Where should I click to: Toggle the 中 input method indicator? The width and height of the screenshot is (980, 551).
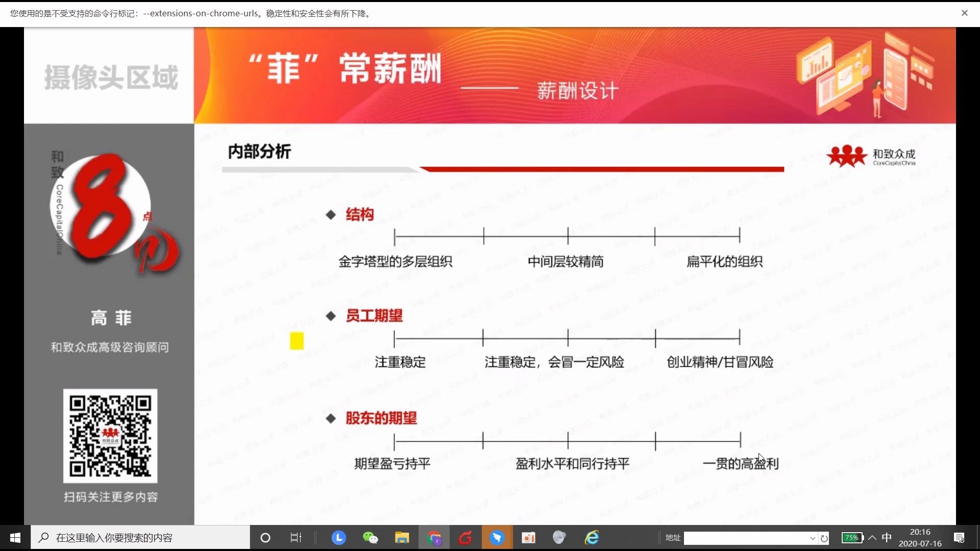coord(887,538)
